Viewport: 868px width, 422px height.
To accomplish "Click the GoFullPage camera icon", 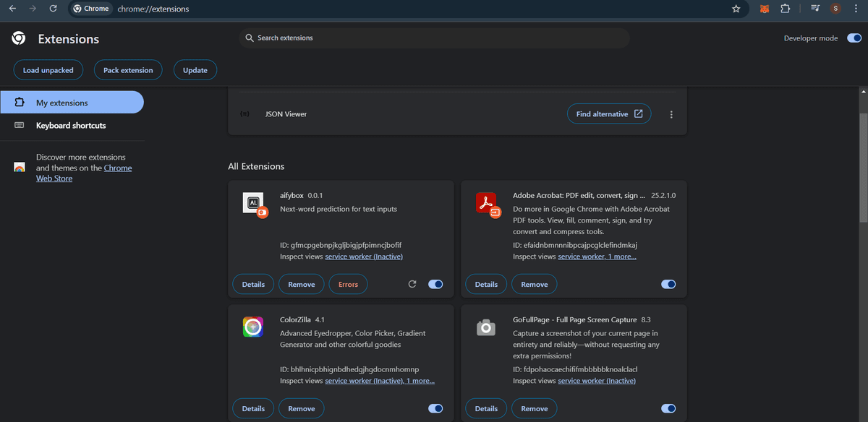I will click(485, 328).
